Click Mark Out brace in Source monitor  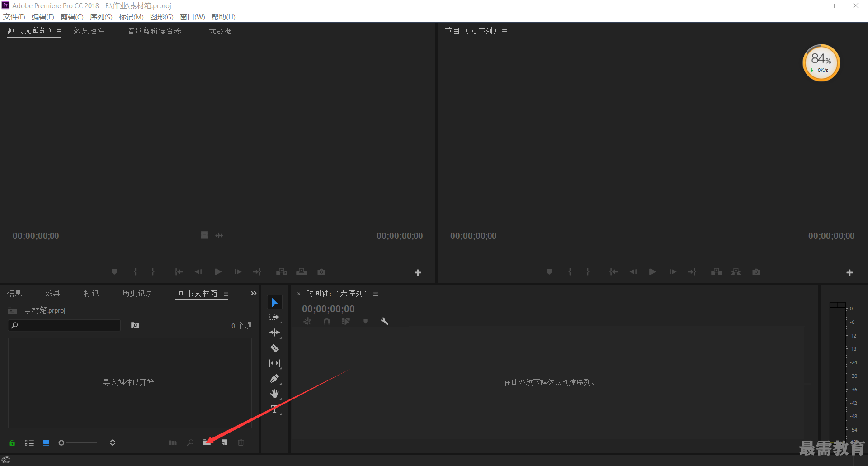point(153,272)
